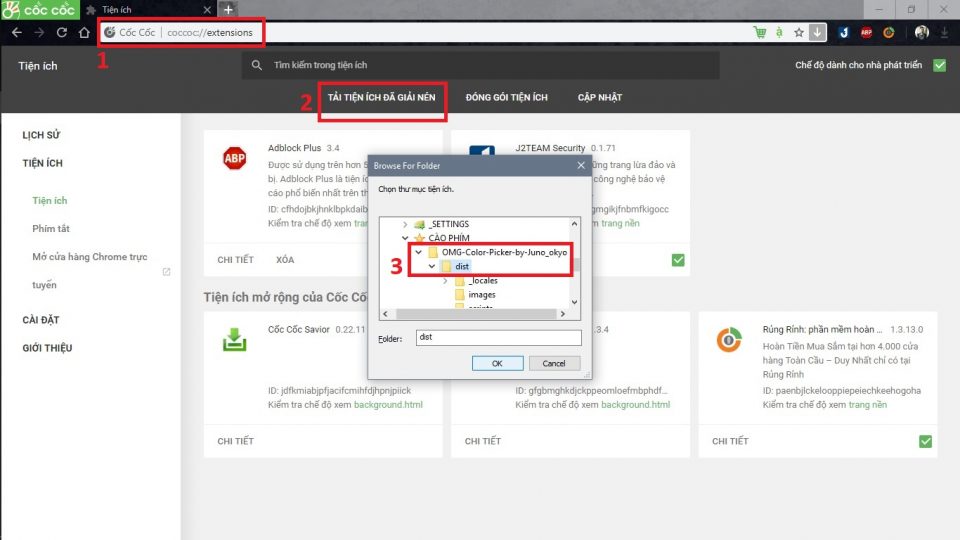Open the home page icon
960x540 pixels.
(x=84, y=32)
